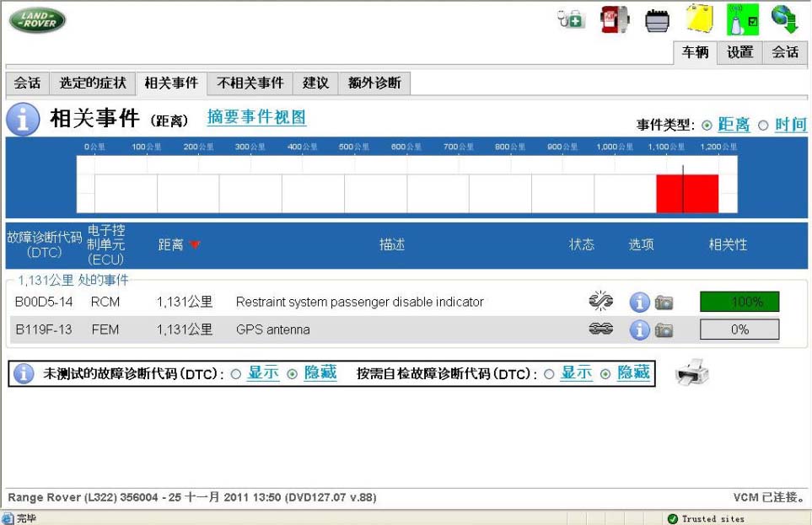Switch to the 相关事件 tab

(x=171, y=83)
